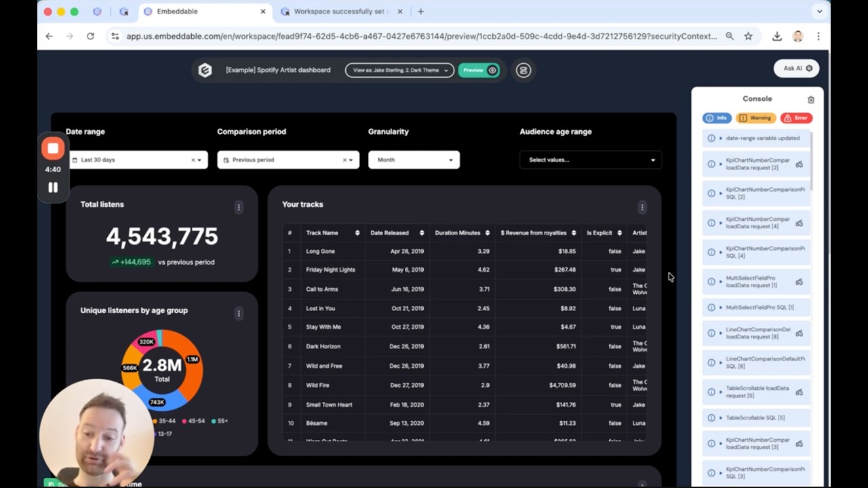Open the Chrome three-dot menu
Viewport: 868px width, 488px height.
click(818, 36)
